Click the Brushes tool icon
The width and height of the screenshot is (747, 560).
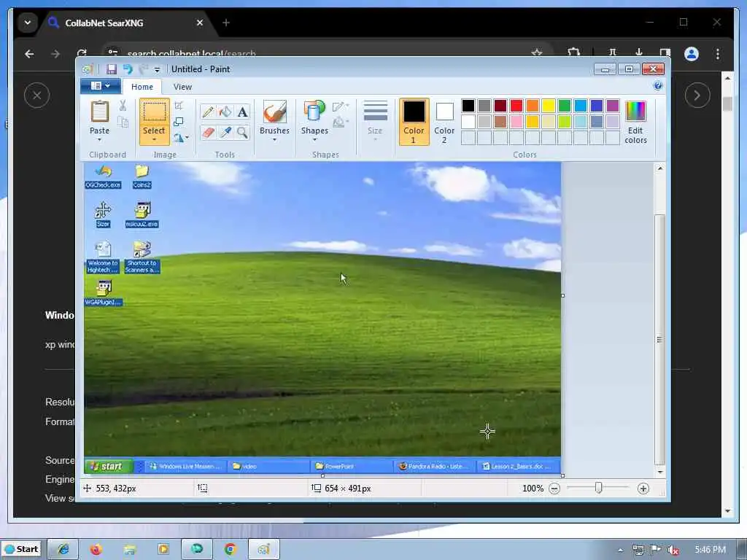pyautogui.click(x=274, y=112)
